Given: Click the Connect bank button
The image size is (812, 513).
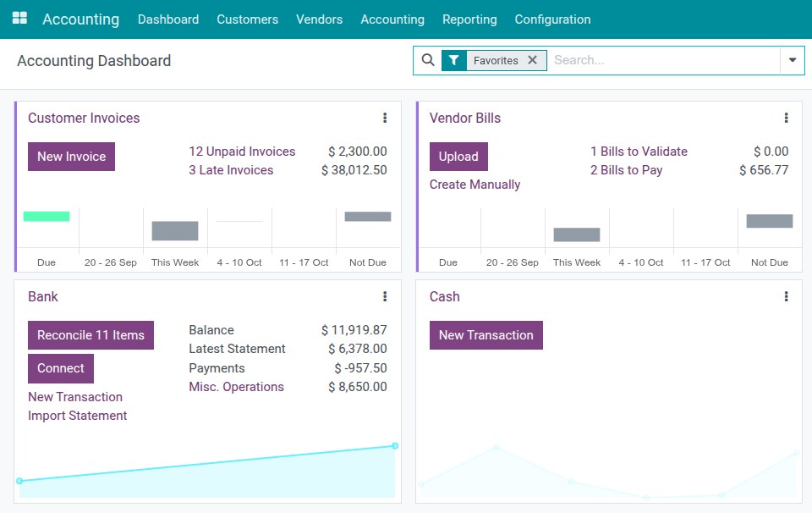Looking at the screenshot, I should [x=61, y=368].
